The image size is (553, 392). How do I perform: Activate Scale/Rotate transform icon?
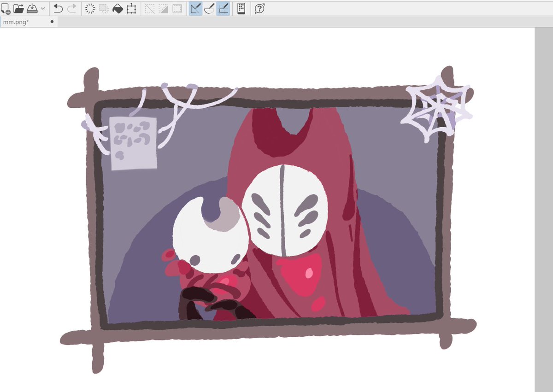(x=132, y=8)
